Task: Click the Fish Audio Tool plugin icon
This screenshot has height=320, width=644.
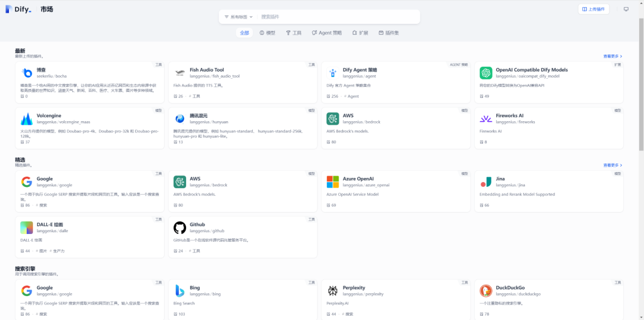Action: (179, 73)
